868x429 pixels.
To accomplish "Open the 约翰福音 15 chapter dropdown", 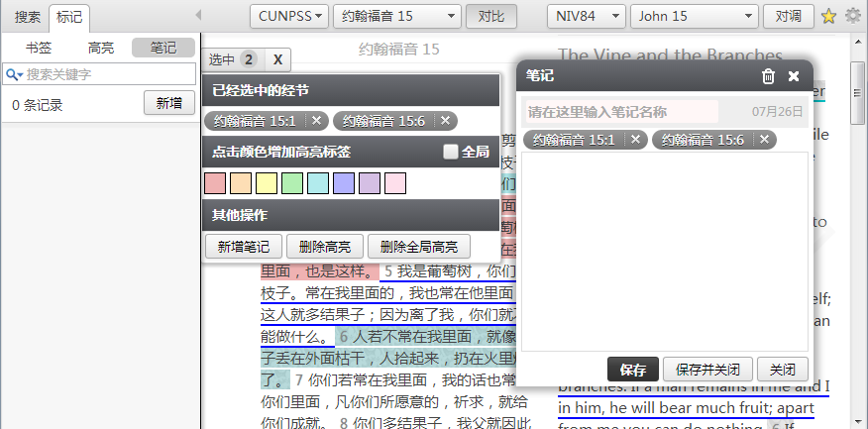I will (396, 16).
